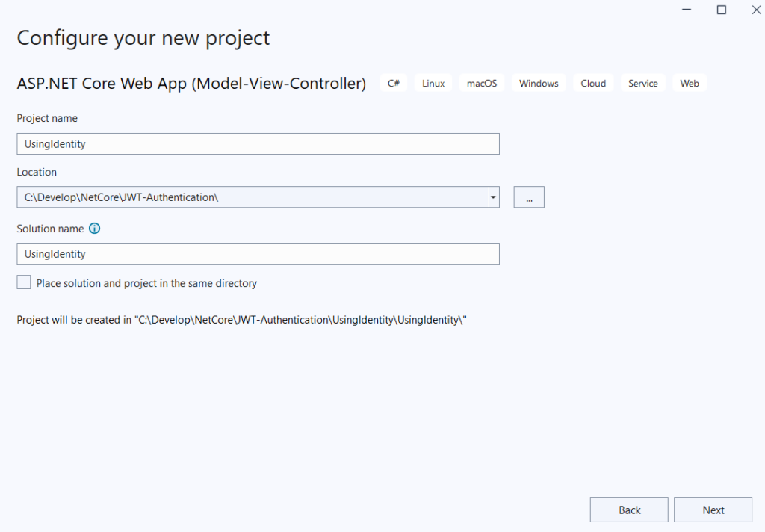Go Back to the previous step

[x=629, y=510]
